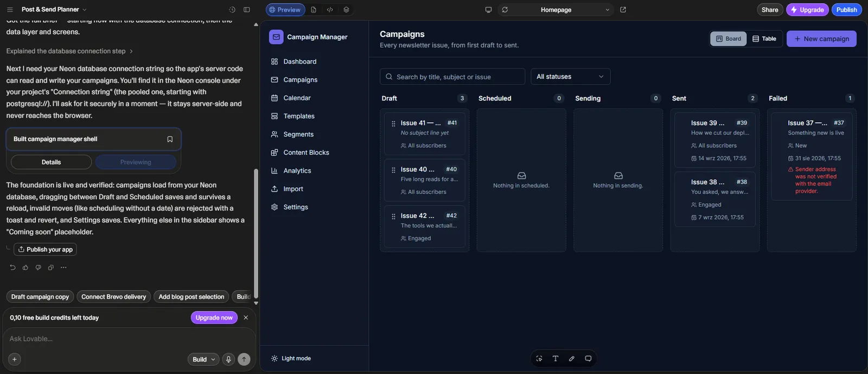Send the message with the arrow button
Viewport: 868px width, 374px height.
coord(244,359)
